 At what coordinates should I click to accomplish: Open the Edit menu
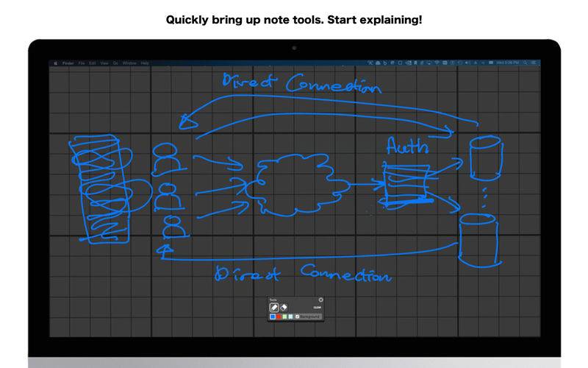coord(92,64)
